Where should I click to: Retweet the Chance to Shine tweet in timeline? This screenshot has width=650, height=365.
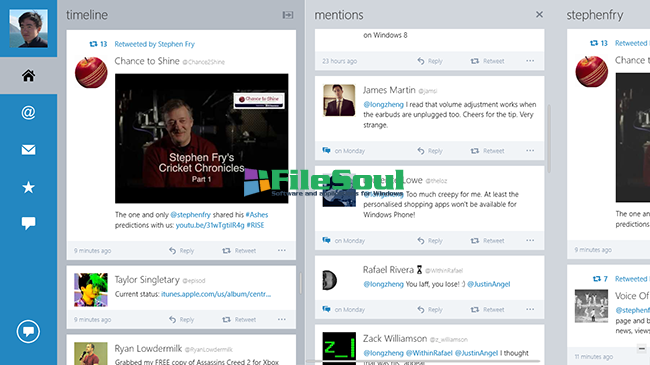coord(239,251)
